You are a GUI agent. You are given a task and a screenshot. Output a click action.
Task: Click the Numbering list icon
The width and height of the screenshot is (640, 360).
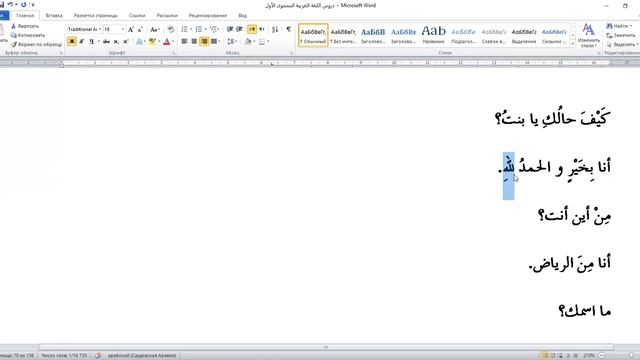pos(198,29)
